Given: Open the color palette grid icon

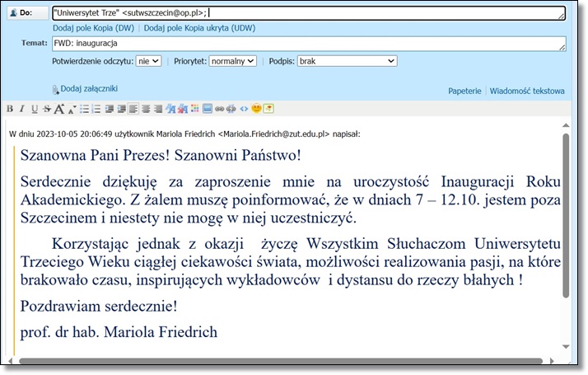Looking at the screenshot, I should [194, 109].
